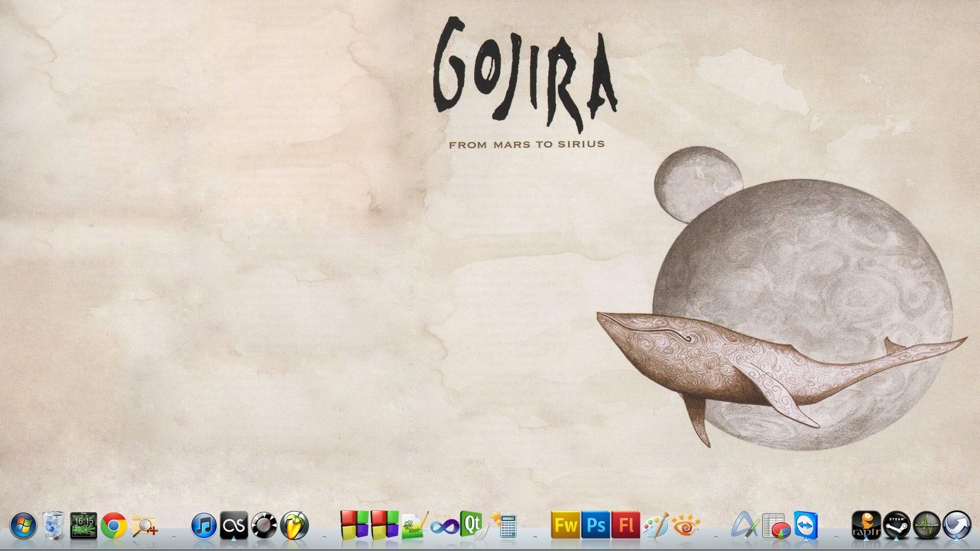980x551 pixels.
Task: Launch FL Studio fruit icon
Action: coord(295,525)
